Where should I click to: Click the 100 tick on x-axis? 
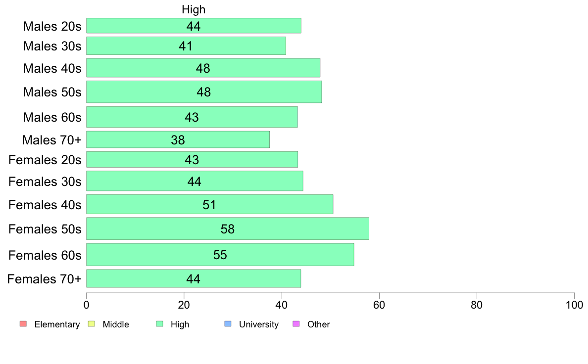tap(574, 305)
